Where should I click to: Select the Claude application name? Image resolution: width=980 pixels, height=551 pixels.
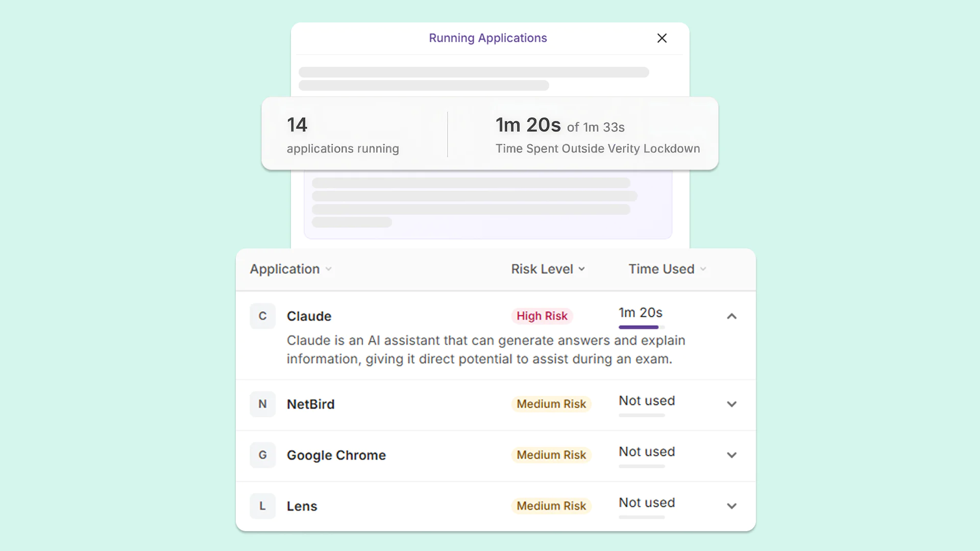point(309,316)
